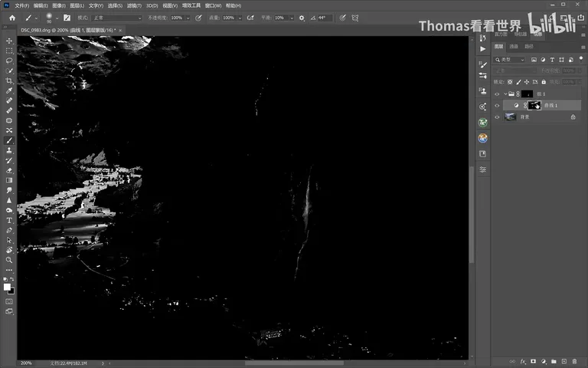Open the 不透明度 opacity dropdown arrow

tap(188, 18)
